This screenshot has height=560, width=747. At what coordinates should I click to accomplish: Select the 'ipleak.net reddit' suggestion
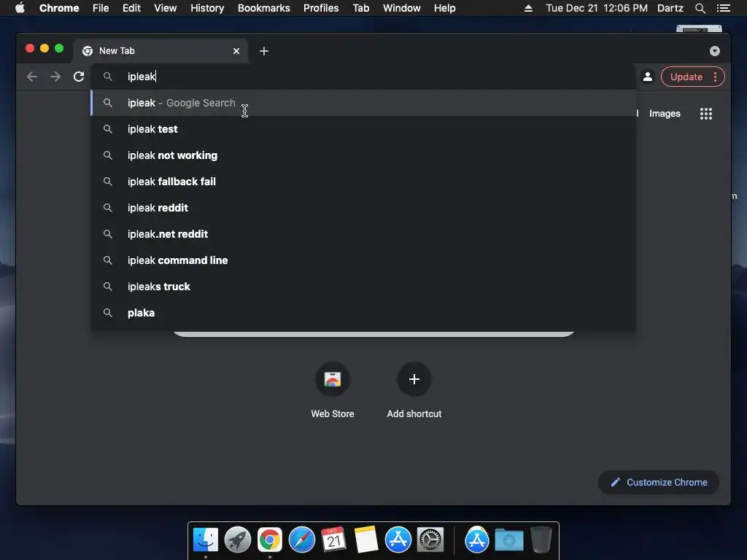pyautogui.click(x=363, y=234)
